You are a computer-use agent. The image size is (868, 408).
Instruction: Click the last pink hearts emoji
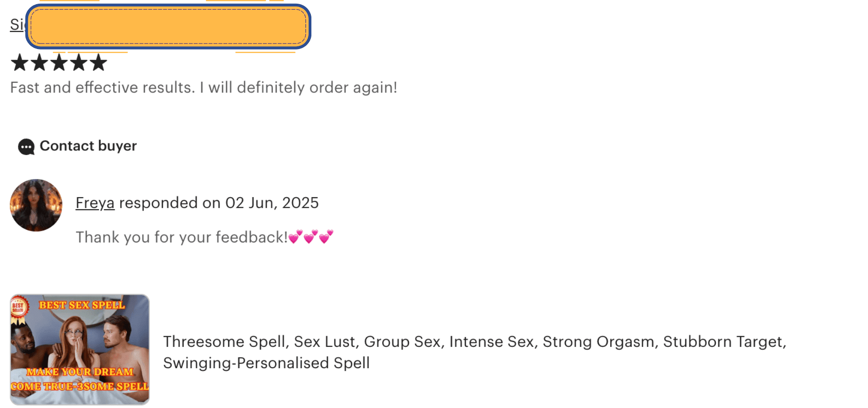[326, 237]
